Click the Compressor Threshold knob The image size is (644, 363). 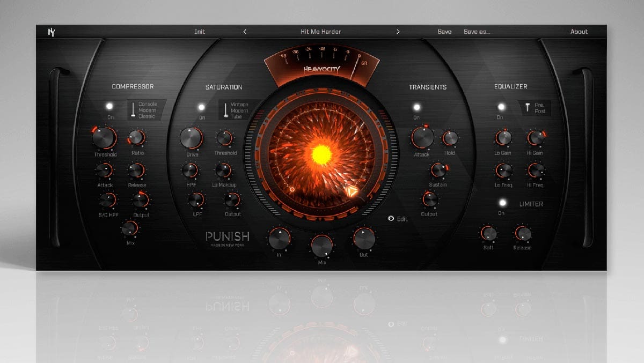pyautogui.click(x=104, y=138)
